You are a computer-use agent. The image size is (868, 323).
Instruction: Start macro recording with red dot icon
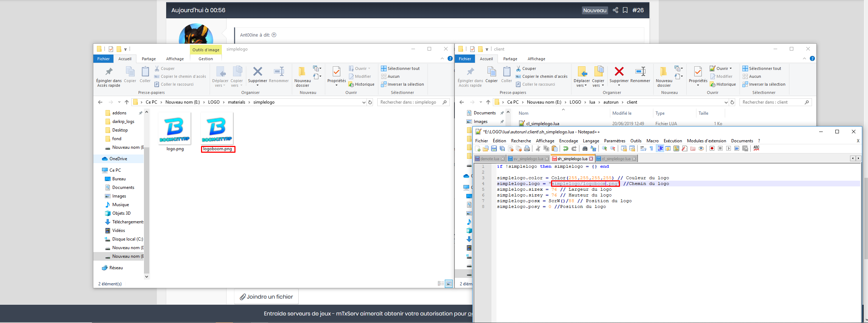[712, 148]
